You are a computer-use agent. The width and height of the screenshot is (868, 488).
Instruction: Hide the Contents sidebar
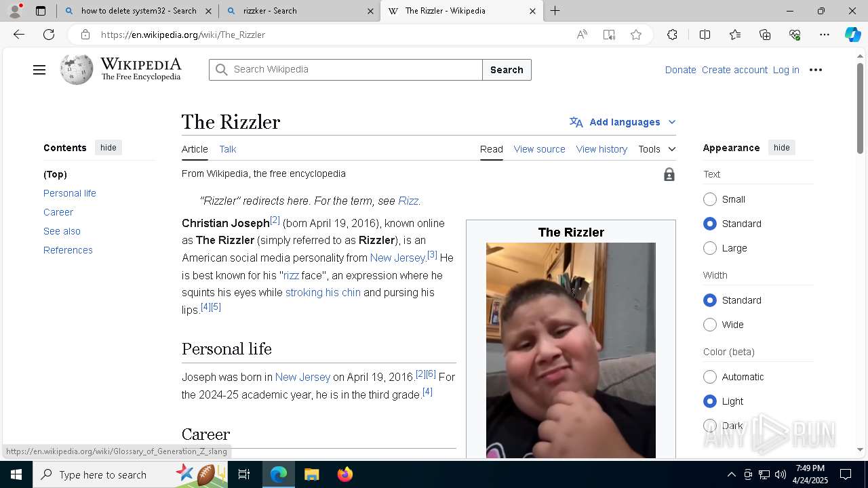(x=108, y=148)
